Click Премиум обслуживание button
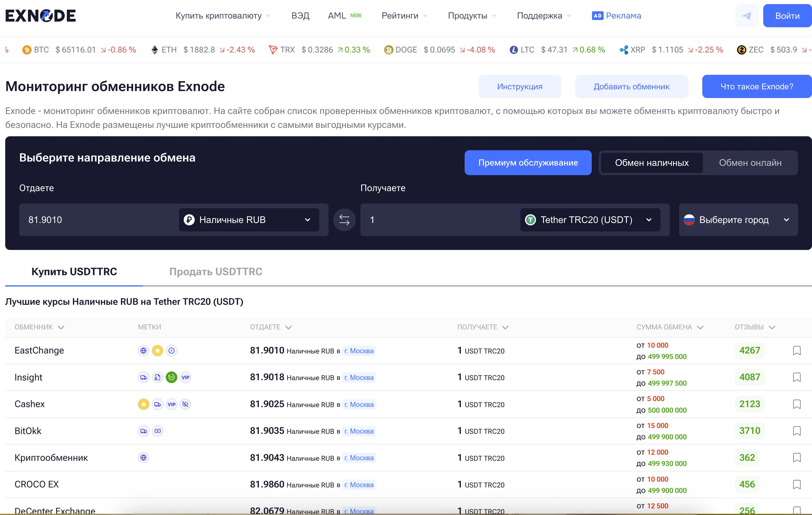The height and width of the screenshot is (515, 812). coord(528,163)
